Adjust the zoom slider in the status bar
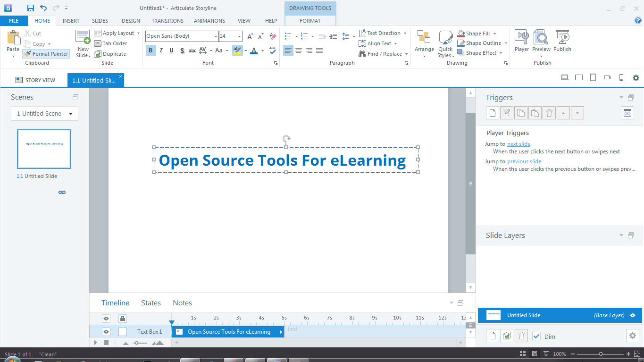644x362 pixels. click(x=601, y=354)
